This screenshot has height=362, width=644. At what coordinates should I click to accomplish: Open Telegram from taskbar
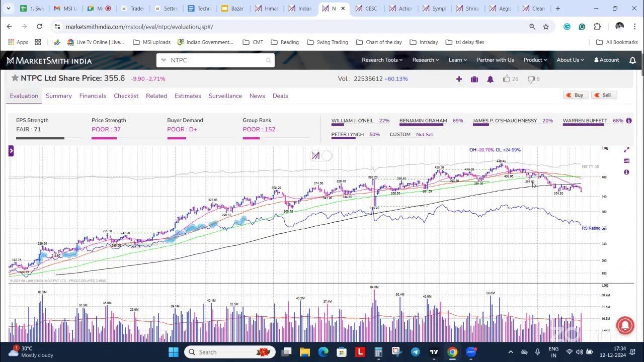(415, 352)
